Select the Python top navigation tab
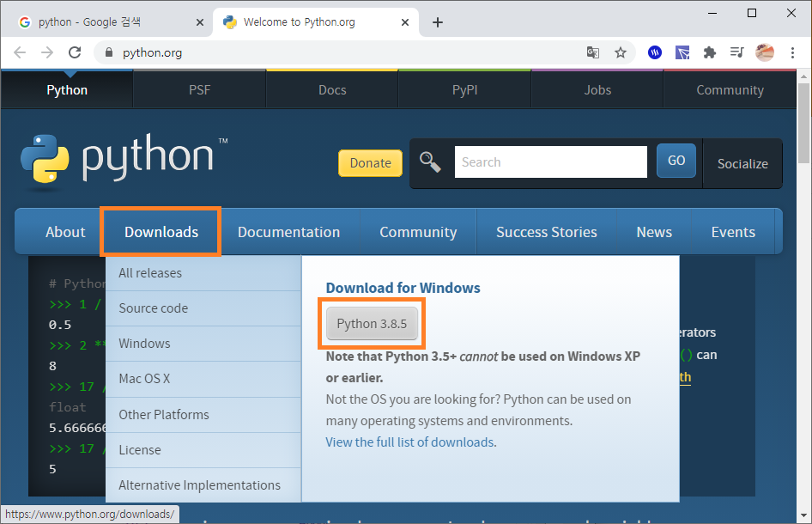812x524 pixels. click(x=67, y=90)
